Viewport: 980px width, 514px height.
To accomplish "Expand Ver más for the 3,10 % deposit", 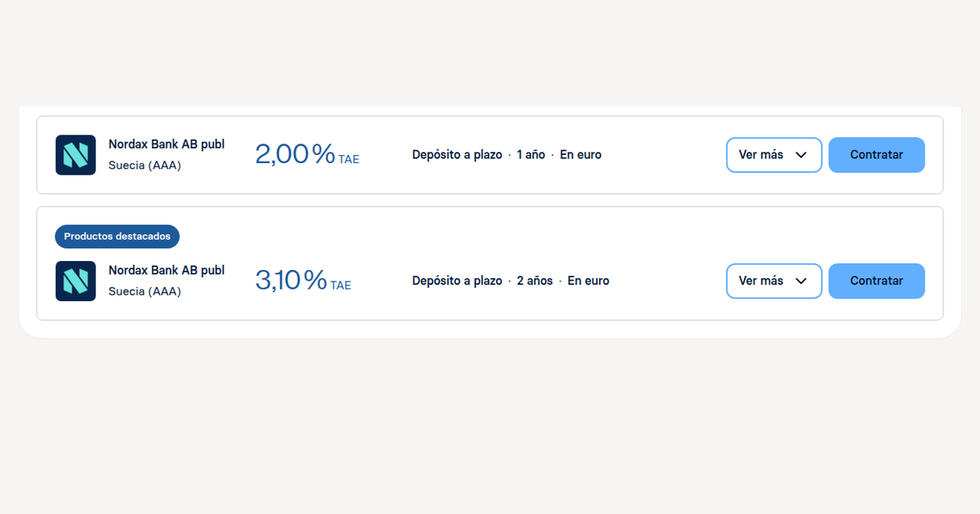I will [774, 281].
